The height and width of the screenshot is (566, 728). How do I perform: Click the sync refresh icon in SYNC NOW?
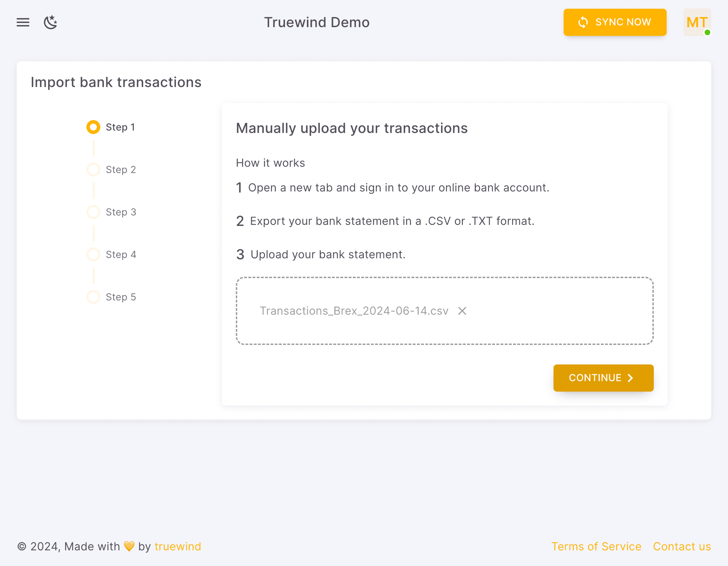583,22
